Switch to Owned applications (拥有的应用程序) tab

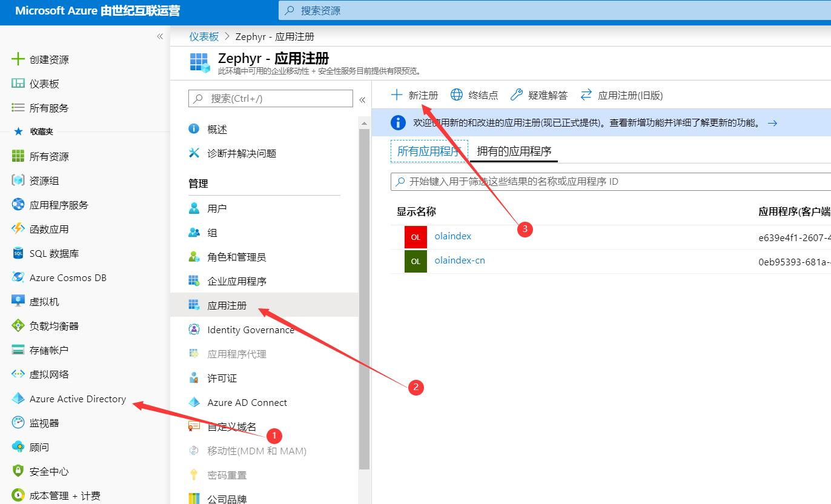pyautogui.click(x=514, y=151)
